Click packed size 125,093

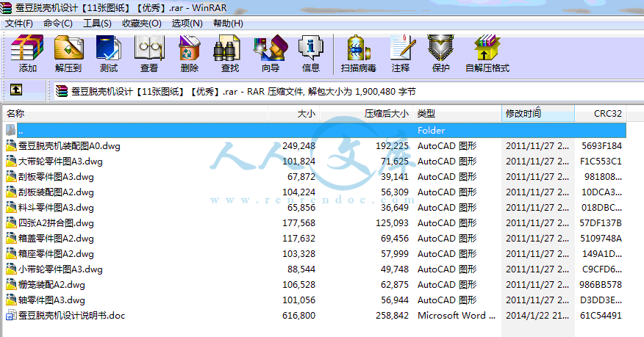pyautogui.click(x=392, y=223)
